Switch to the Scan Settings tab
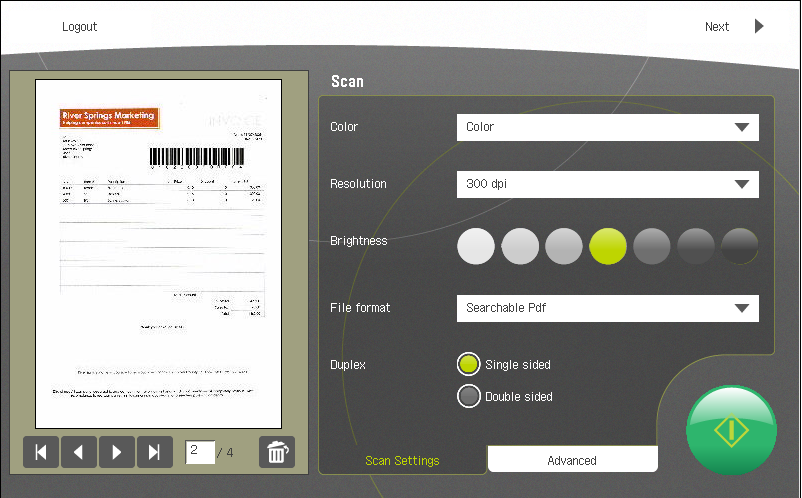Image resolution: width=802 pixels, height=498 pixels. point(402,460)
